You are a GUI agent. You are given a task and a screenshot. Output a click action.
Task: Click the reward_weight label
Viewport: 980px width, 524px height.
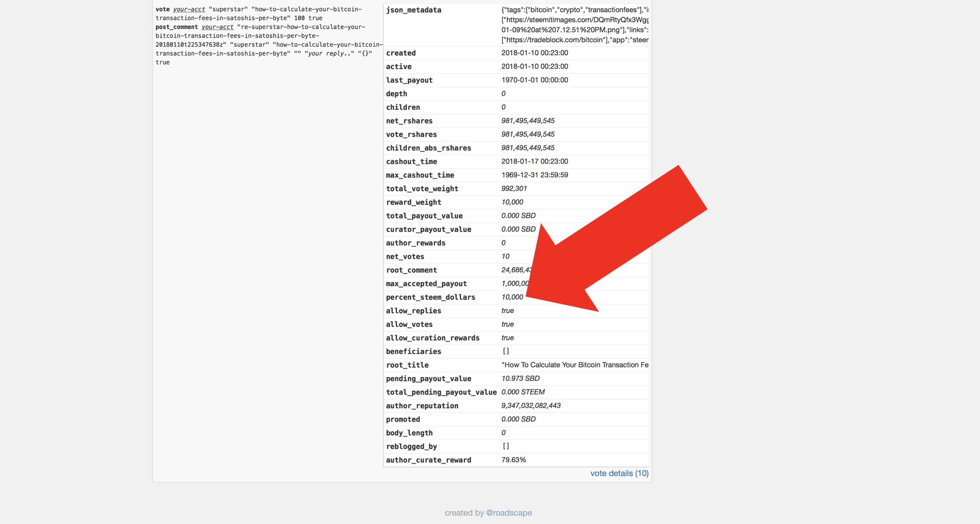(413, 202)
